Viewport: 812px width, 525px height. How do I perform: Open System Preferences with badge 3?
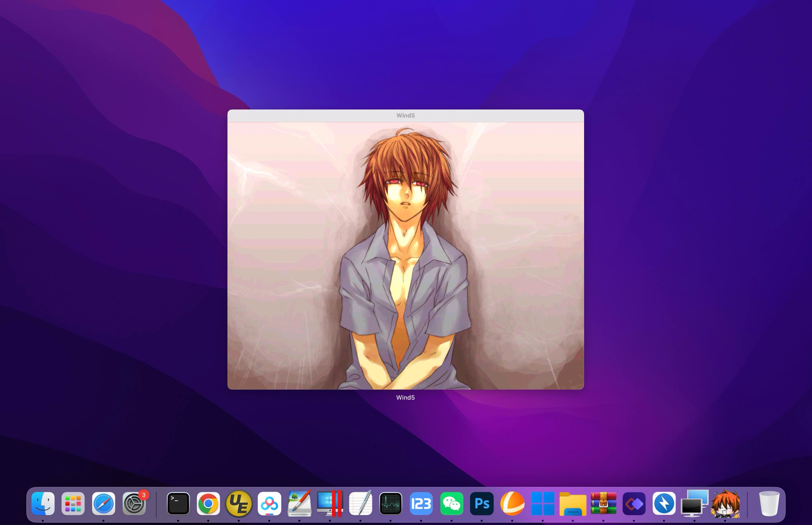(x=134, y=504)
